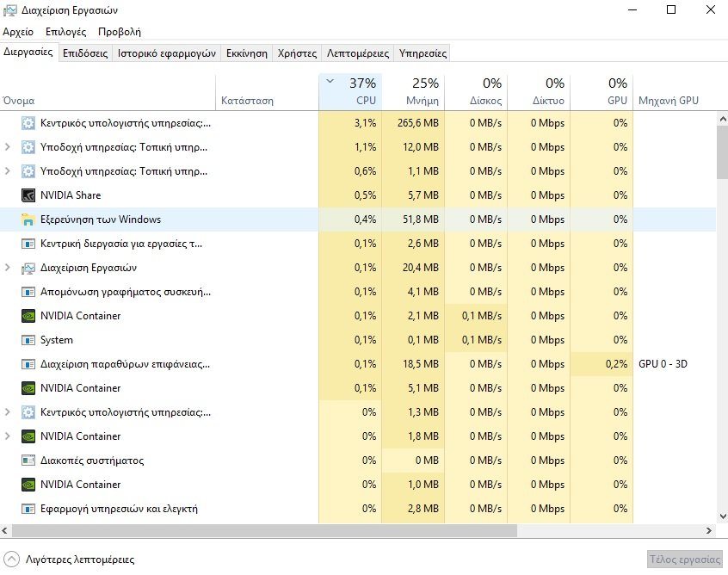
Task: Expand the 1,1 MB Υποδοχή υπηρεσίας process group
Action: 8,171
